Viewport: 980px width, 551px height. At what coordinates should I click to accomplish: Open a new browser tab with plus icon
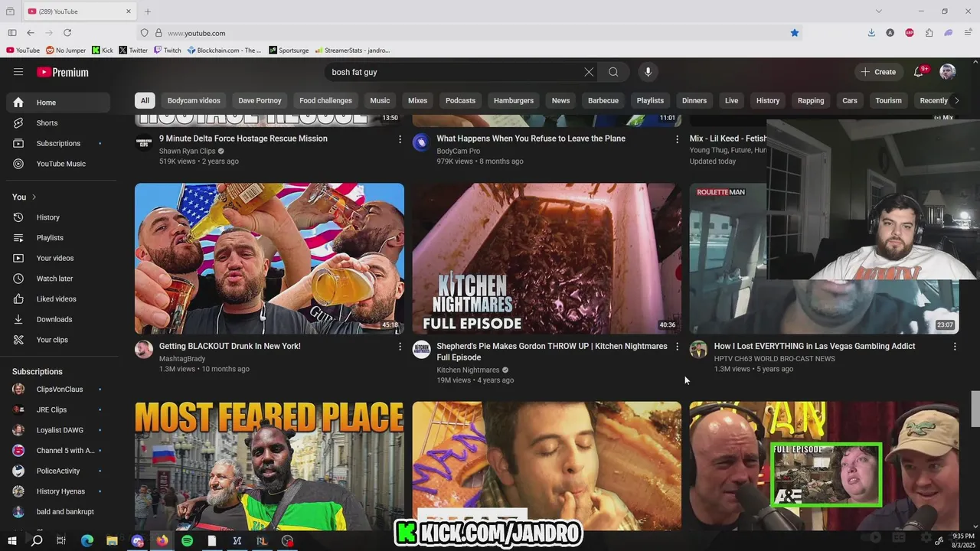148,11
